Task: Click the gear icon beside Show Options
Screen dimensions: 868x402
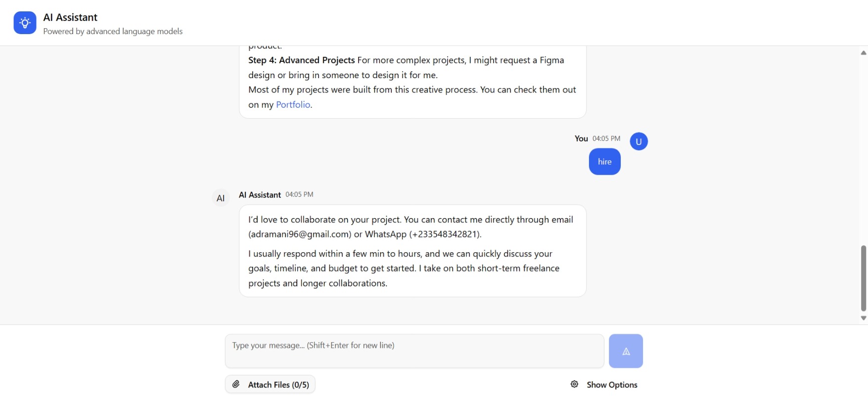Action: [x=574, y=384]
